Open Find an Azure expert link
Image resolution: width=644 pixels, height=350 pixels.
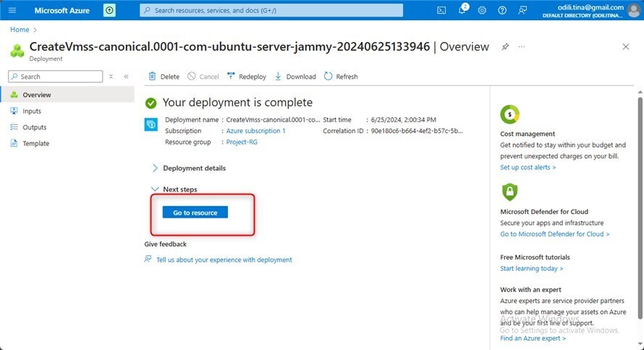[x=533, y=338]
